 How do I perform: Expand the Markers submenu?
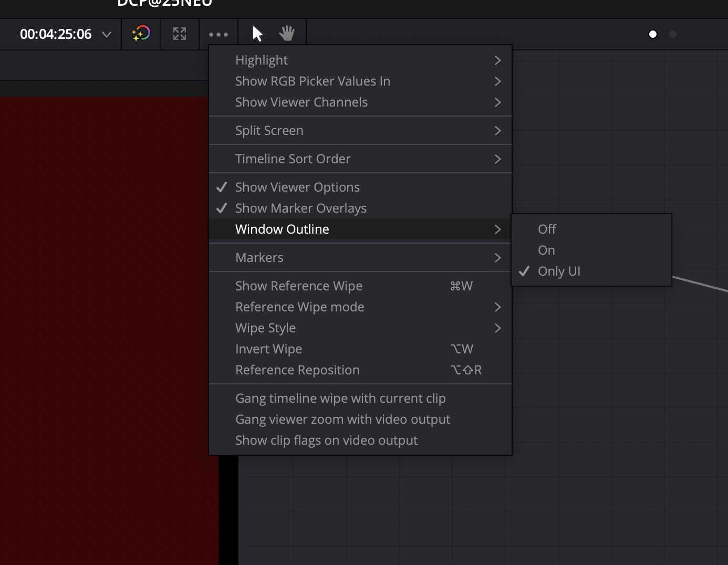[360, 258]
